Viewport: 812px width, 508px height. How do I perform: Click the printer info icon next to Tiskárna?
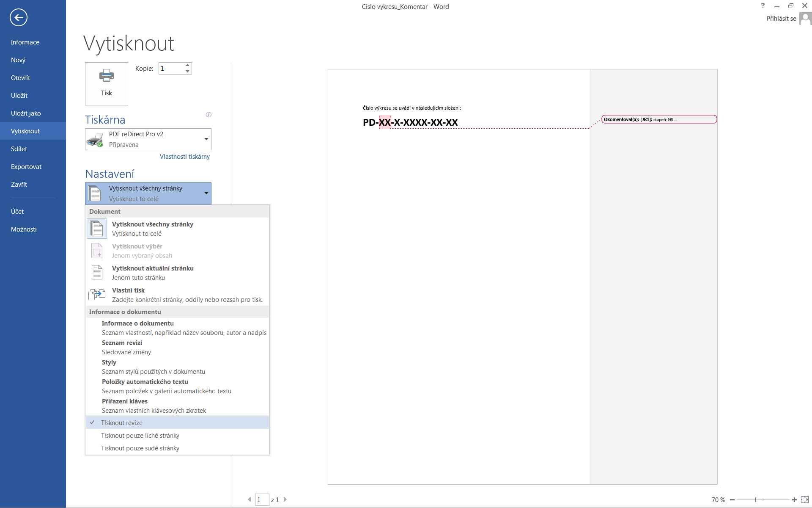(208, 115)
